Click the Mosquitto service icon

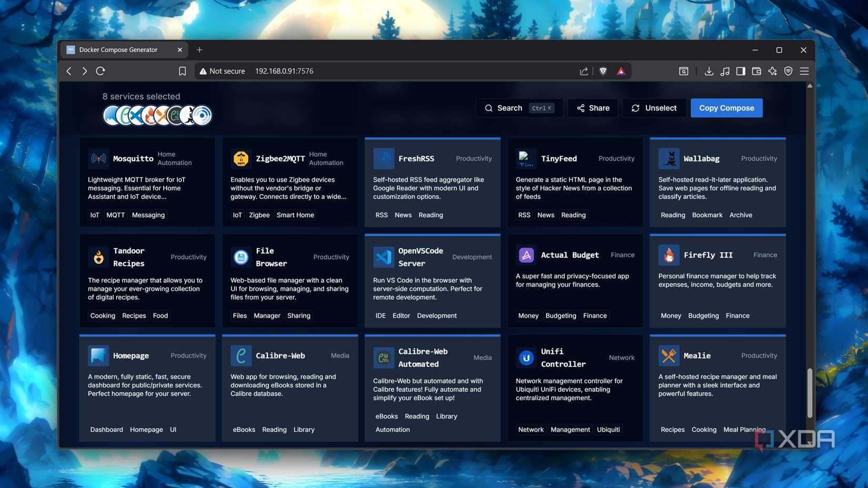pyautogui.click(x=98, y=158)
